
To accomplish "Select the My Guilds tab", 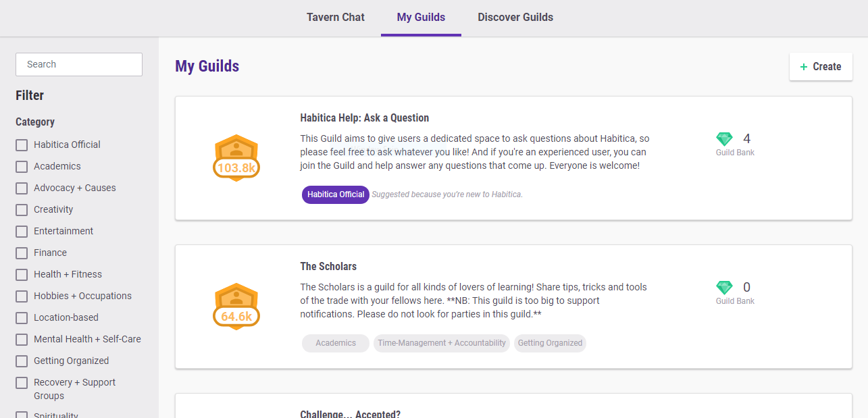I will [x=421, y=18].
